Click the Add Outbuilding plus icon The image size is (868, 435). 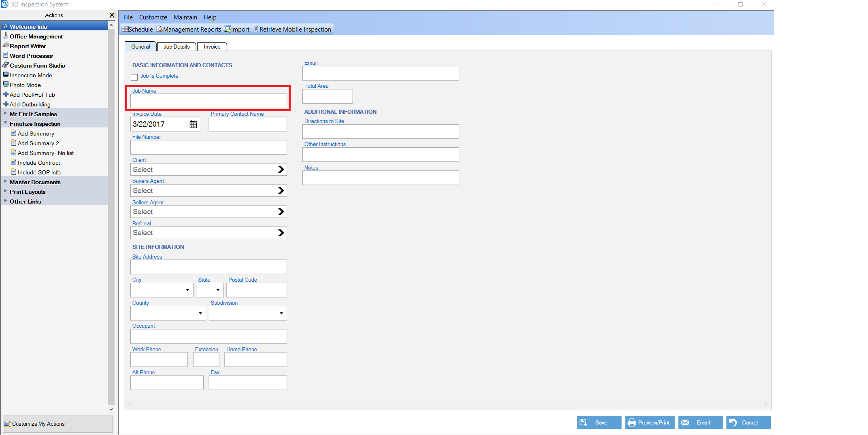click(6, 104)
